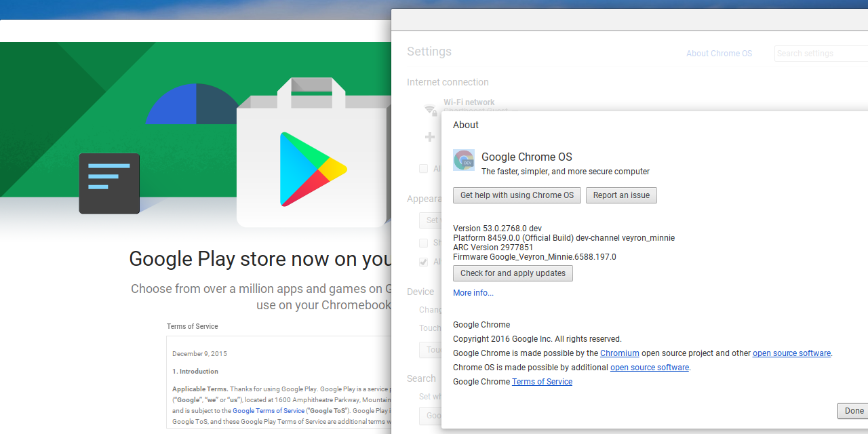Click the Wi-Fi network signal icon

click(x=430, y=110)
